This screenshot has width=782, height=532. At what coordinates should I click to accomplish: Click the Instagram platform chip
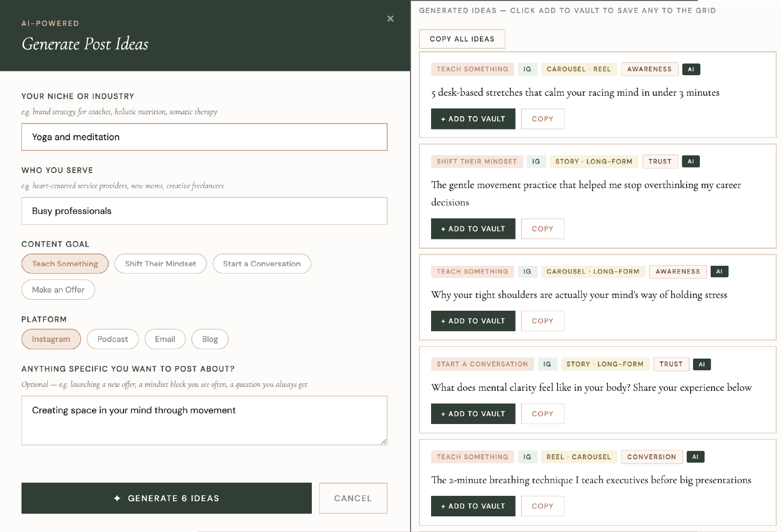pos(51,339)
